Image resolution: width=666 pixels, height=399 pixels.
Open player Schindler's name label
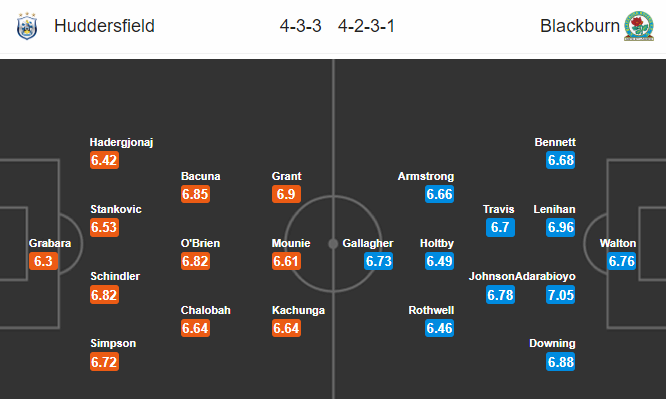(x=115, y=276)
